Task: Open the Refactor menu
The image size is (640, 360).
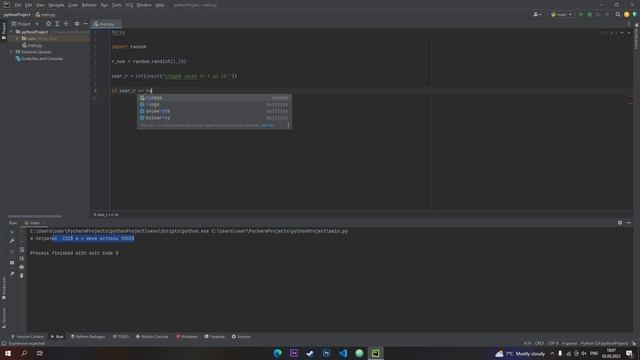Action: (x=89, y=5)
